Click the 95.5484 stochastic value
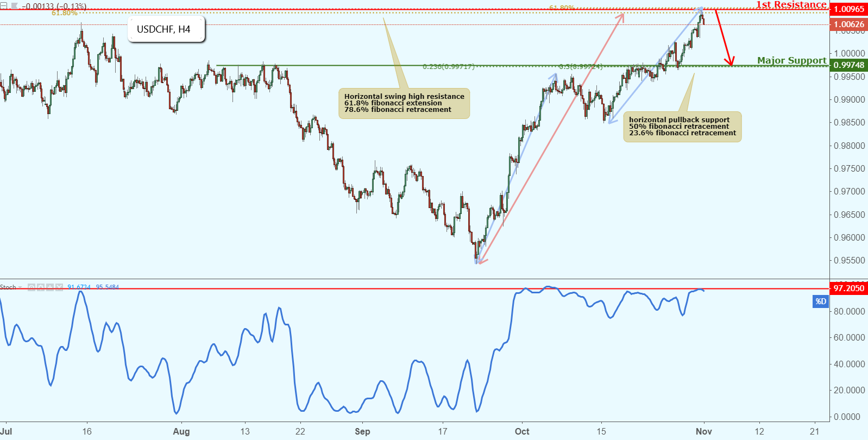The width and height of the screenshot is (868, 440). tap(108, 287)
